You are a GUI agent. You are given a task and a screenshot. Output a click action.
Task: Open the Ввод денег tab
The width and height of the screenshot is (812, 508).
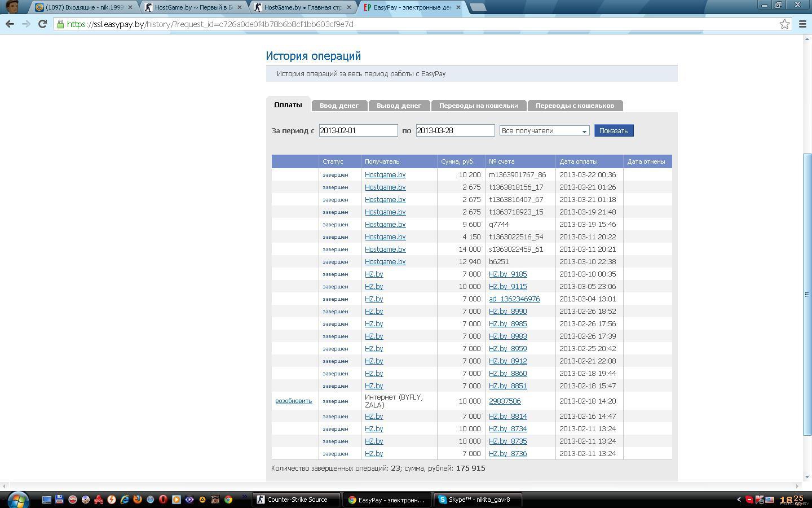point(339,106)
